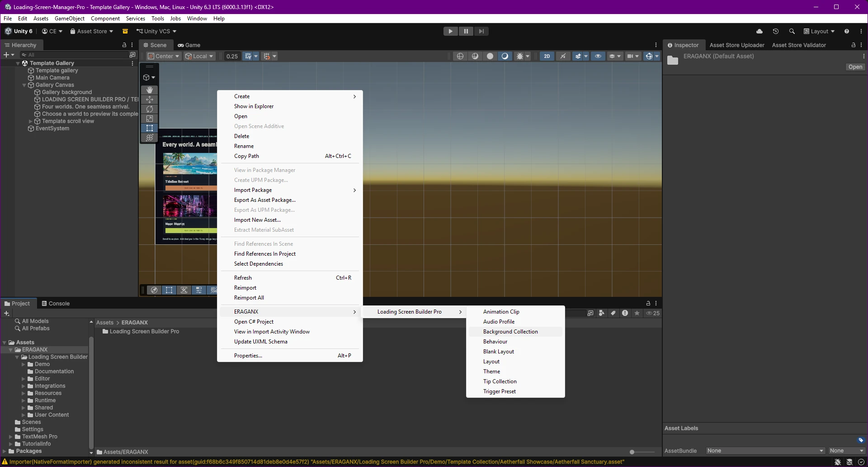Click the Open button in Inspector
This screenshot has width=868, height=467.
pyautogui.click(x=855, y=67)
